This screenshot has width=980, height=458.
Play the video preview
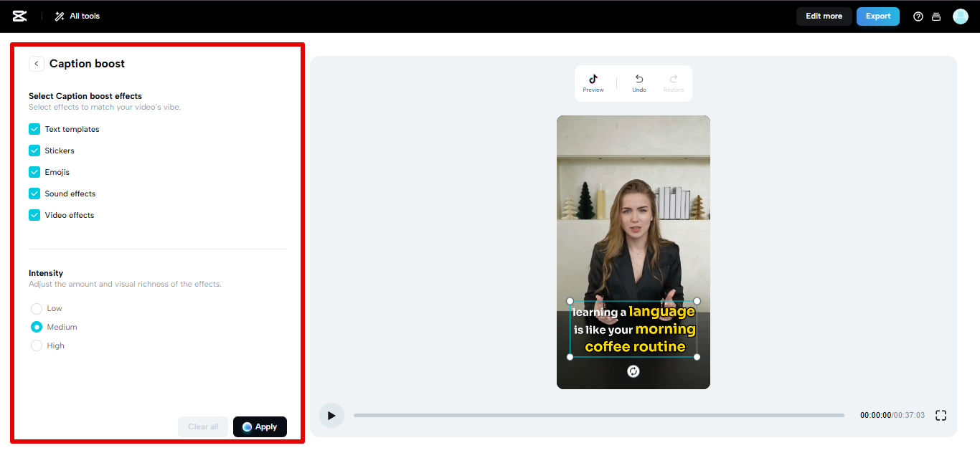(x=331, y=414)
